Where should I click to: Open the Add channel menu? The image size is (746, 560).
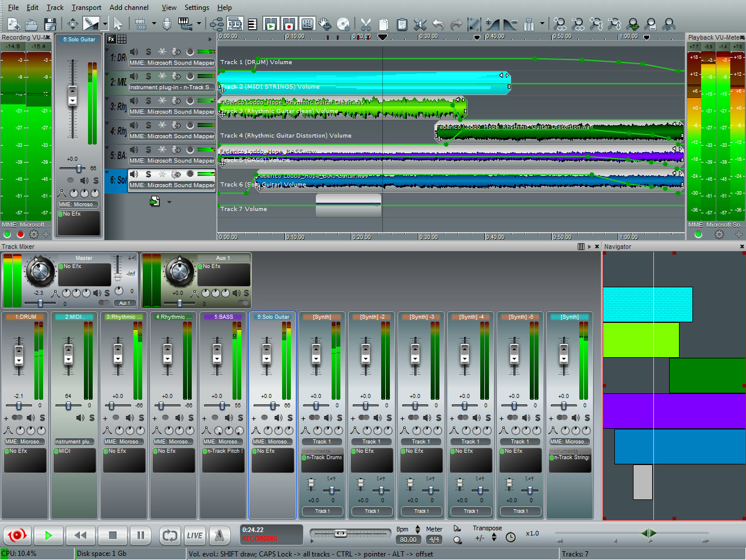[x=129, y=8]
